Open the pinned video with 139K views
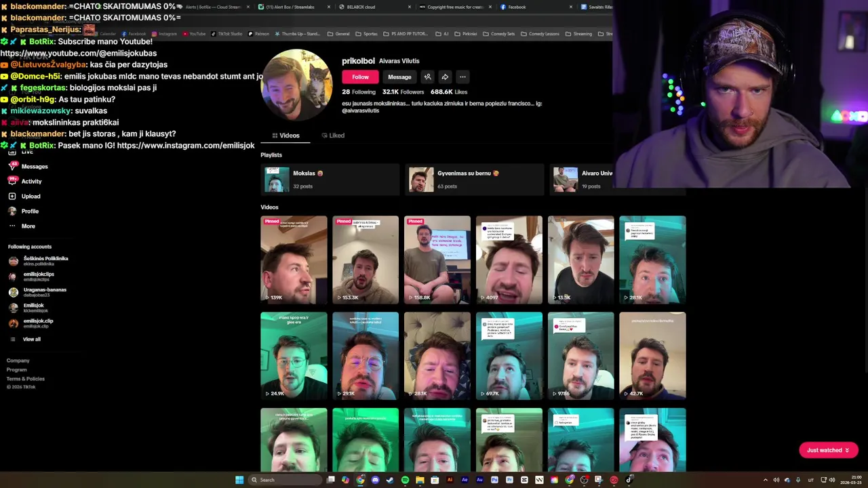 tap(294, 260)
